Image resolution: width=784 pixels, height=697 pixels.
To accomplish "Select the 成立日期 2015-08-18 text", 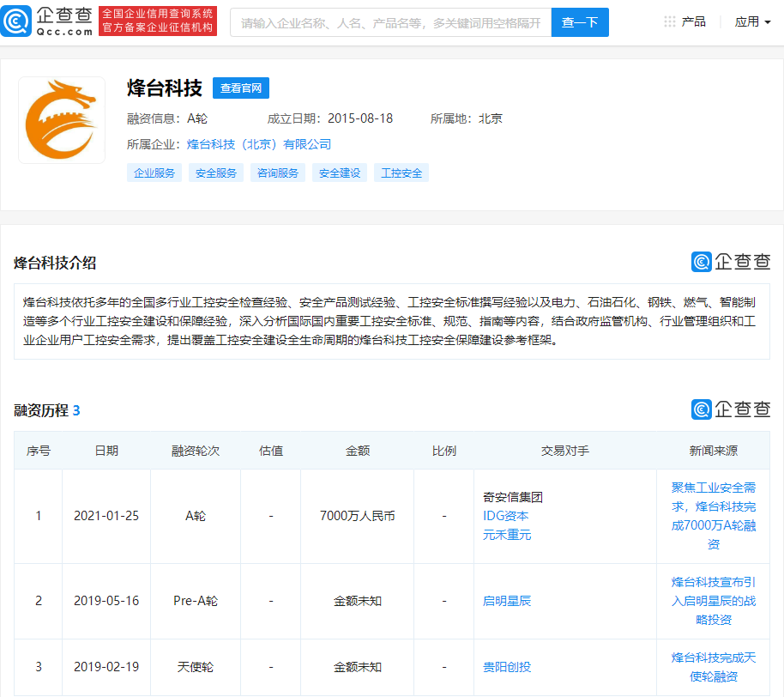I will 330,118.
